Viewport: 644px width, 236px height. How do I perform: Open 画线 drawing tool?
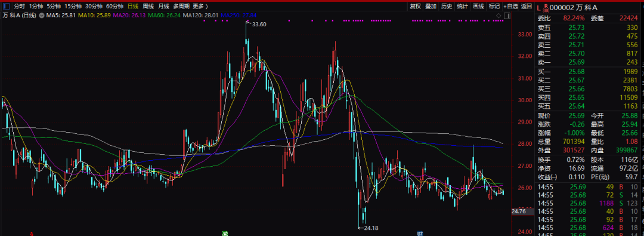pyautogui.click(x=478, y=6)
